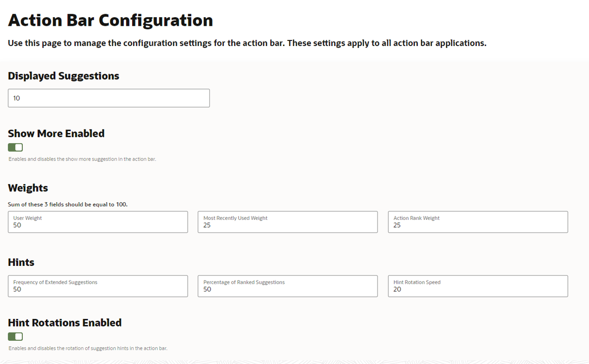Click the Action Bar Configuration page title
Image resolution: width=589 pixels, height=364 pixels.
[110, 20]
